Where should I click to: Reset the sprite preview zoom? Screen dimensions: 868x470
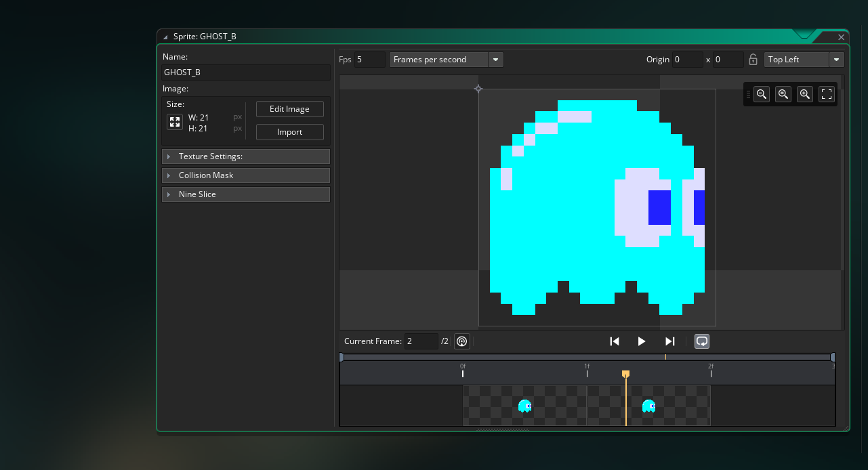[783, 95]
